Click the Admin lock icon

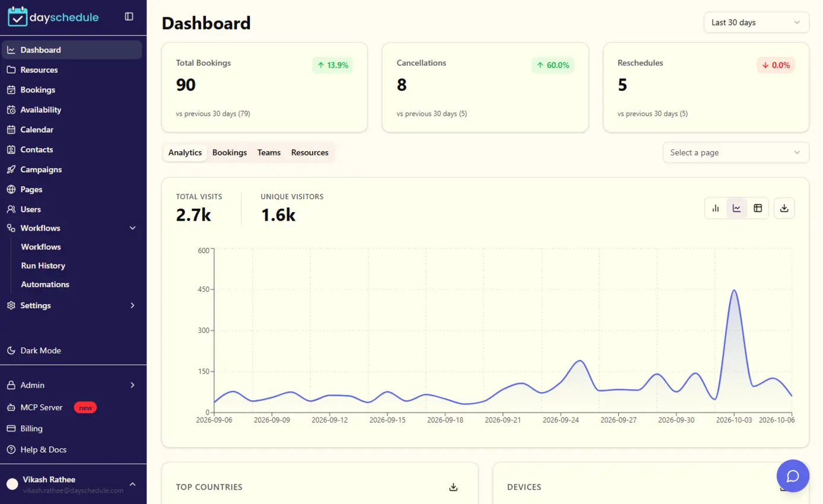(11, 385)
